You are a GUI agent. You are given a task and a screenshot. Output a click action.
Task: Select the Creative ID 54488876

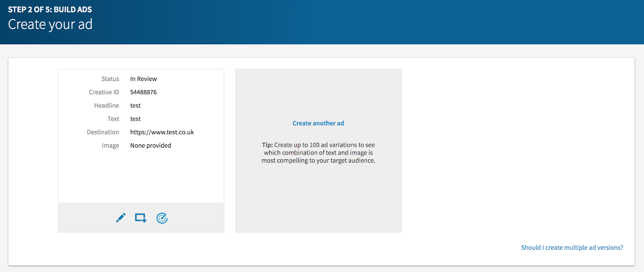(x=143, y=92)
